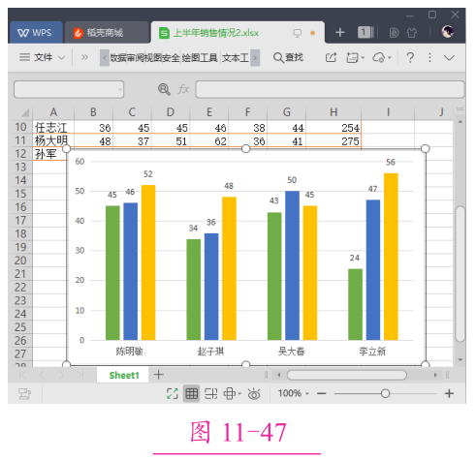Switch to normal grid view
The width and height of the screenshot is (476, 461).
pyautogui.click(x=192, y=393)
